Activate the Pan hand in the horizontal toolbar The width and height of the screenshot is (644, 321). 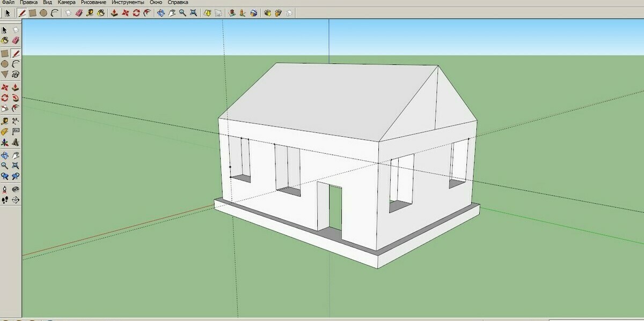coord(171,13)
